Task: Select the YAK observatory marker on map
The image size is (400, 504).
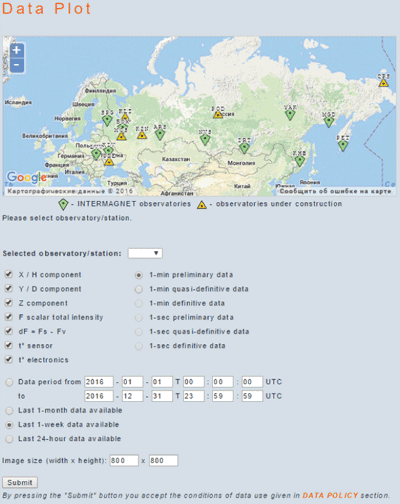Action: tap(290, 115)
